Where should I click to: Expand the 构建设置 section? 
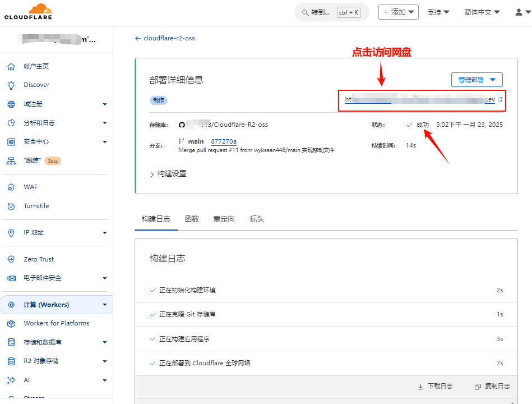(x=168, y=174)
